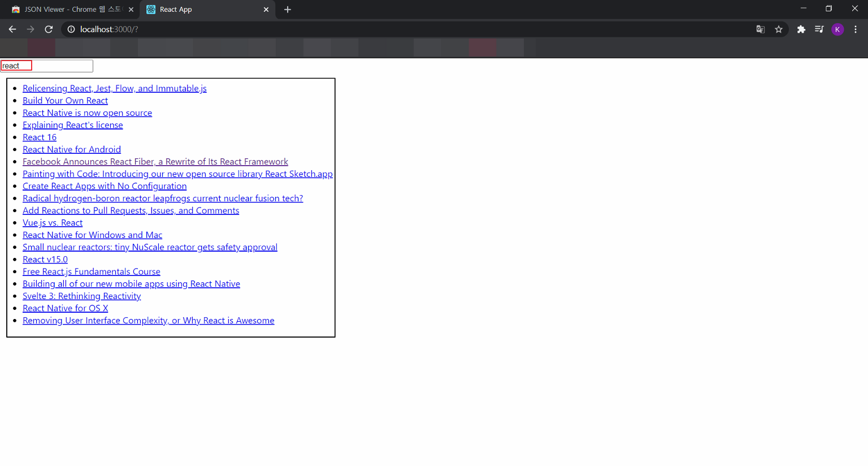Screen dimensions: 868x466
Task: Open the 'Build Your Own React' link
Action: 65,101
